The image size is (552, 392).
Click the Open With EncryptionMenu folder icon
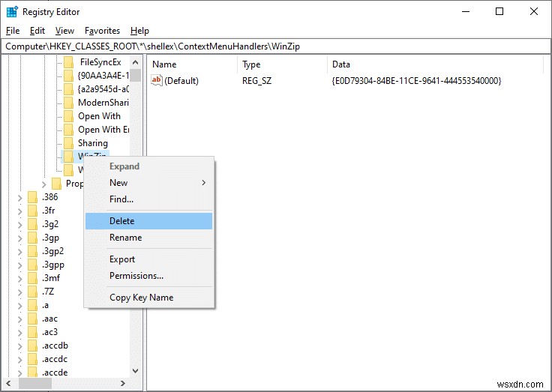pos(68,130)
